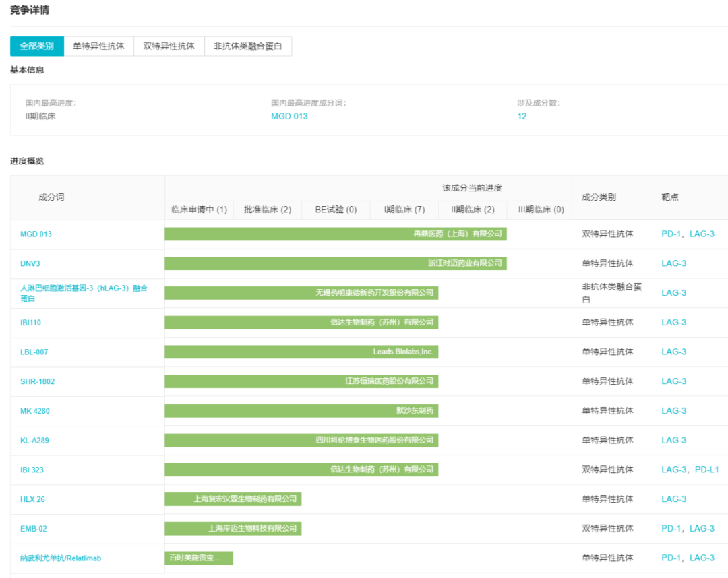728x578 pixels.
Task: Click the IBI 323 row's 信达生物制药 bar
Action: 301,470
